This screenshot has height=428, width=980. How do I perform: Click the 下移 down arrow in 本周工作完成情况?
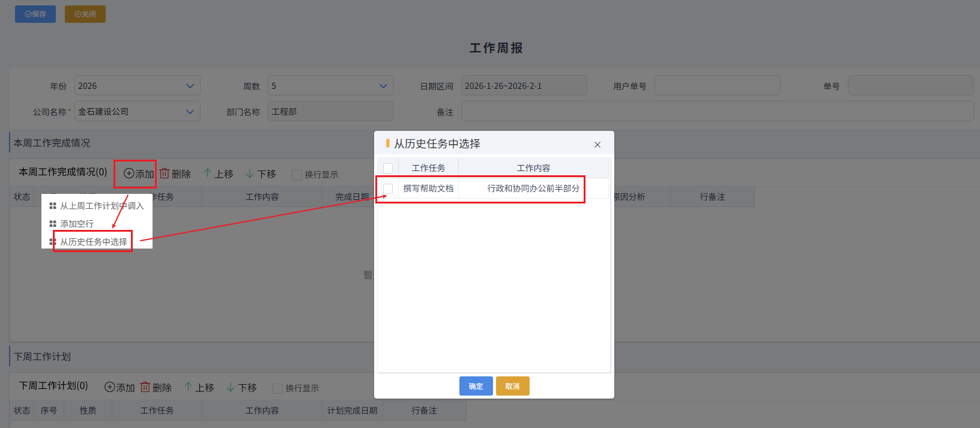[x=250, y=173]
